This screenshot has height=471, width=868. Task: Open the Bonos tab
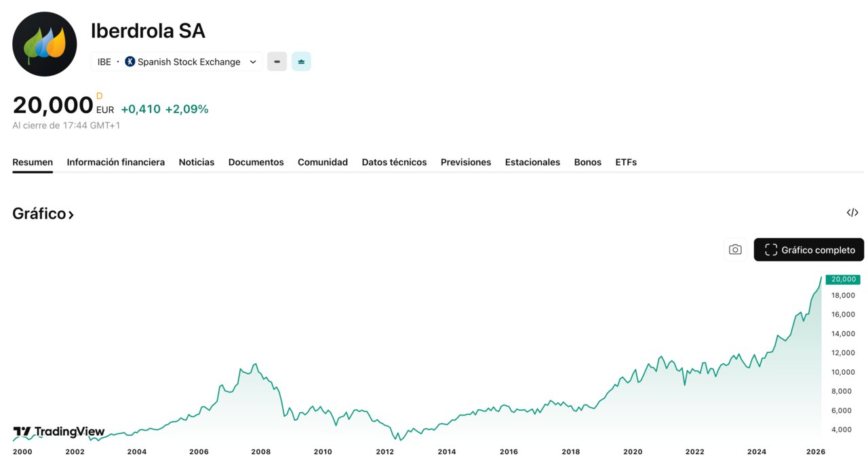[587, 162]
